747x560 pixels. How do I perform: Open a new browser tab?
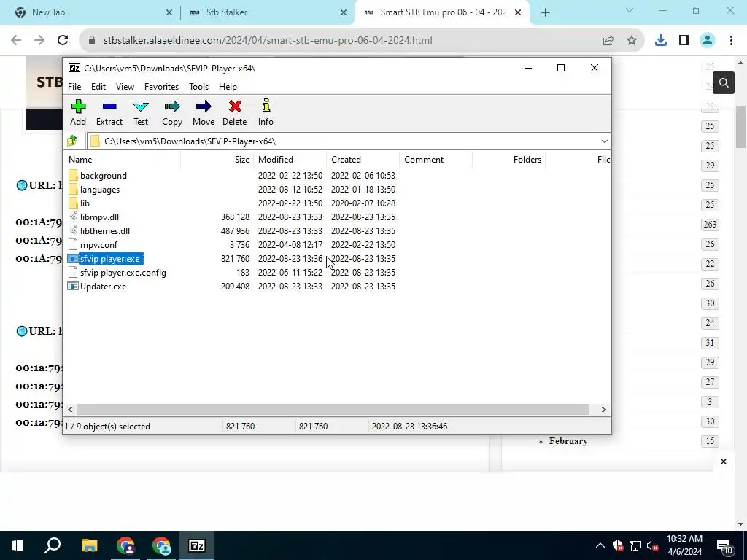tap(546, 12)
